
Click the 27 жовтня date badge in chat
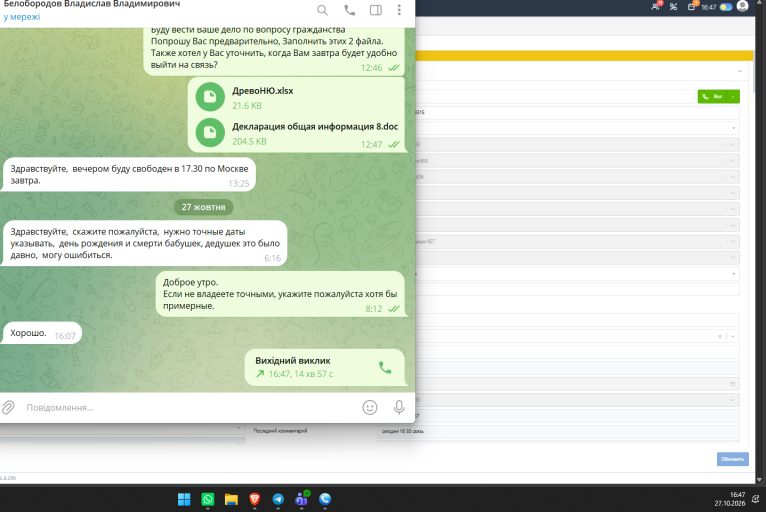pyautogui.click(x=203, y=207)
